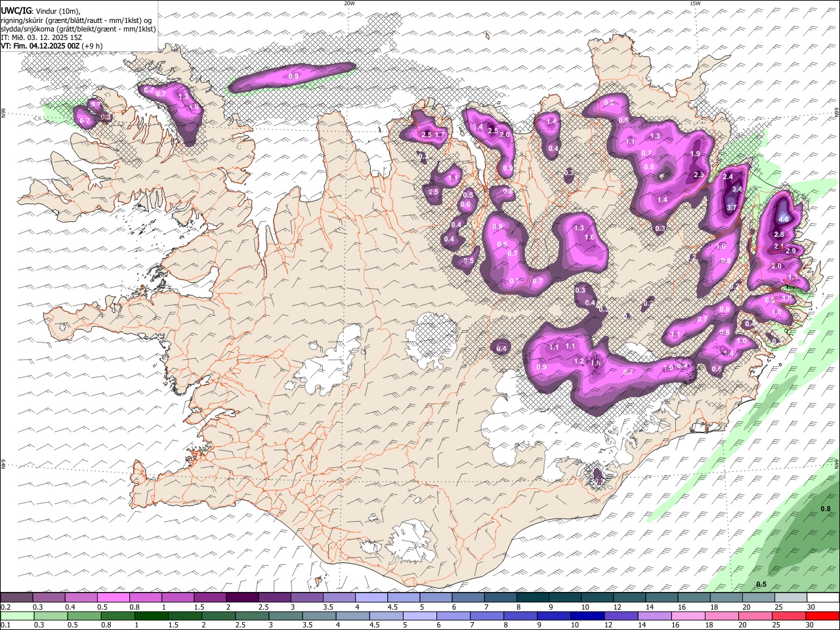The width and height of the screenshot is (840, 630).
Task: Click the palest green 0.1–0.3 swatch in bottom legend
Action: click(x=17, y=616)
